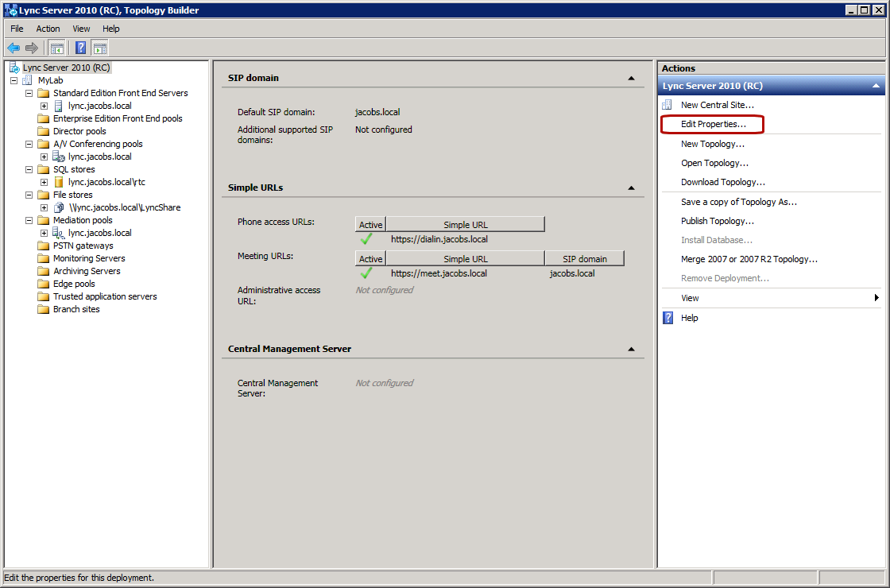The height and width of the screenshot is (588, 890).
Task: Collapse the Mediation pools node
Action: coord(29,220)
